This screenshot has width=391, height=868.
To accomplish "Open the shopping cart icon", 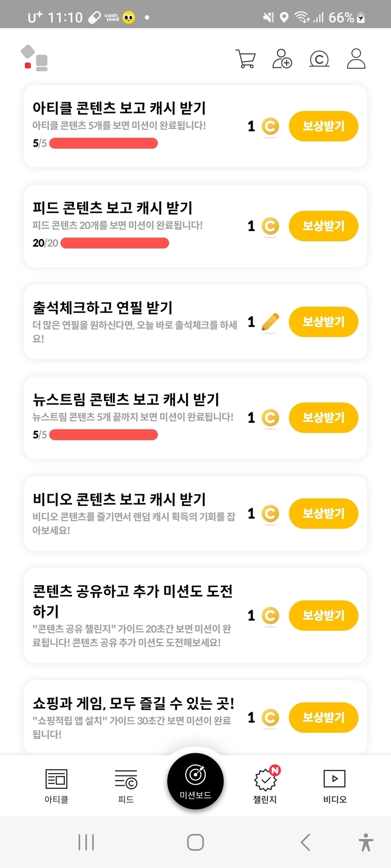I will [x=245, y=59].
